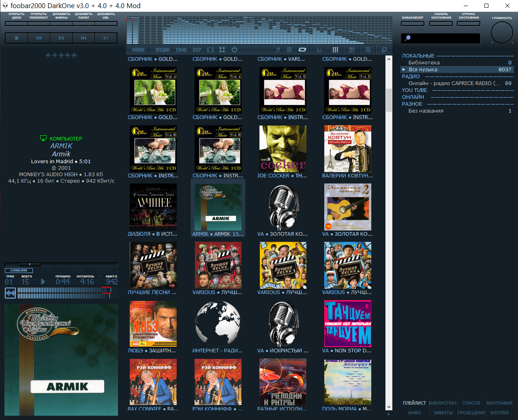
Task: Open the ИНТЕРНЕТ - РАДИО globe thumbnail
Action: click(x=218, y=324)
